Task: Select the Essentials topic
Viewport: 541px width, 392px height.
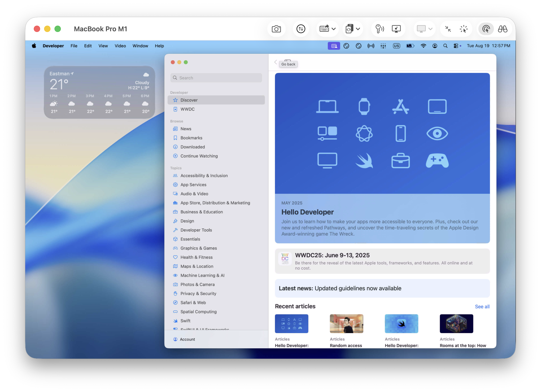Action: [216, 239]
